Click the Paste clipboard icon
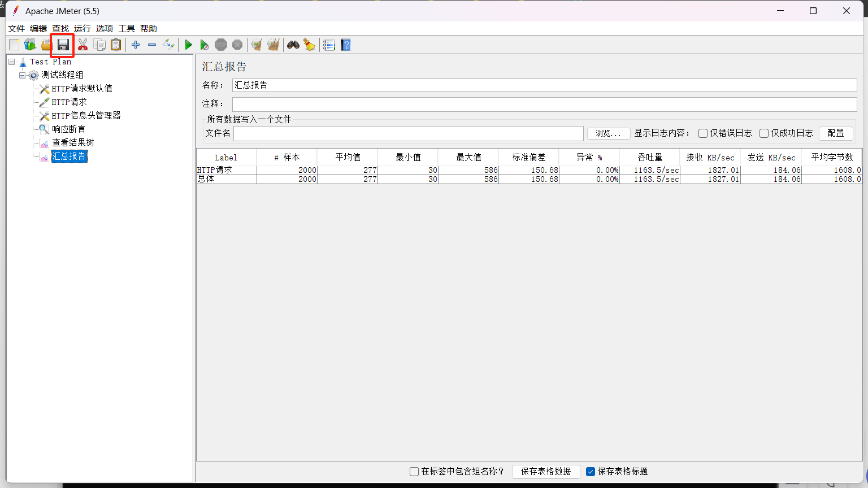 click(x=116, y=45)
